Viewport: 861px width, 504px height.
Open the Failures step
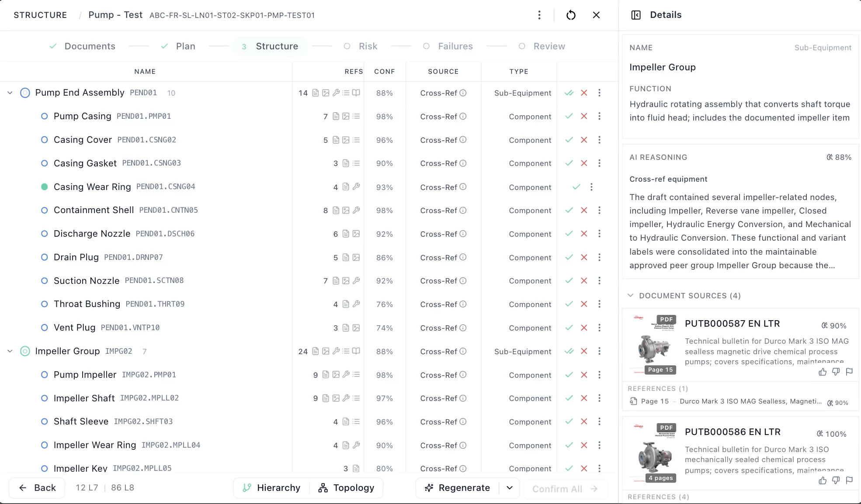coord(448,46)
